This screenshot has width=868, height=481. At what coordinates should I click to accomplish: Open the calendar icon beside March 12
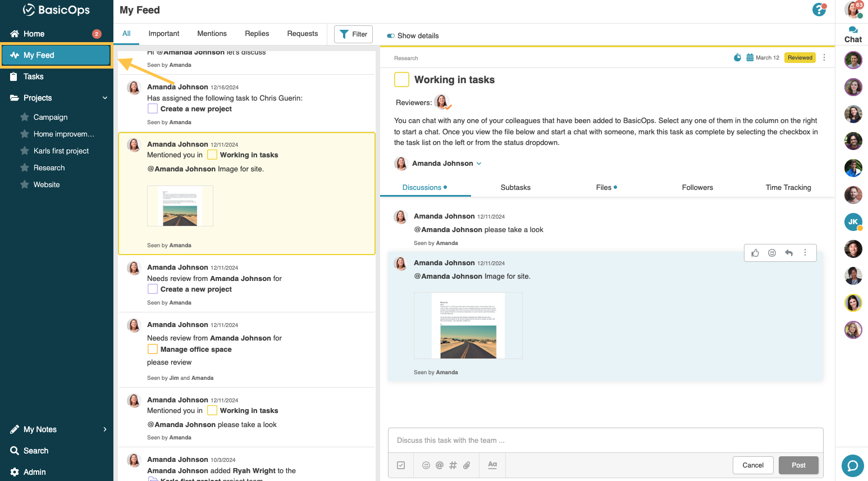coord(750,57)
